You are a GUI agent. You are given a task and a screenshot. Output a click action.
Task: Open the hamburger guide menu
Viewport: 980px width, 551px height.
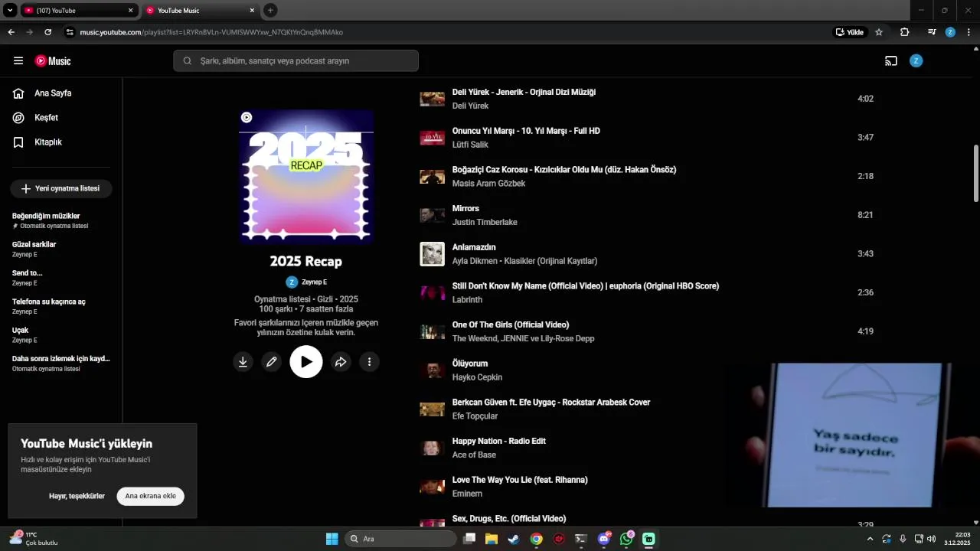pyautogui.click(x=18, y=60)
